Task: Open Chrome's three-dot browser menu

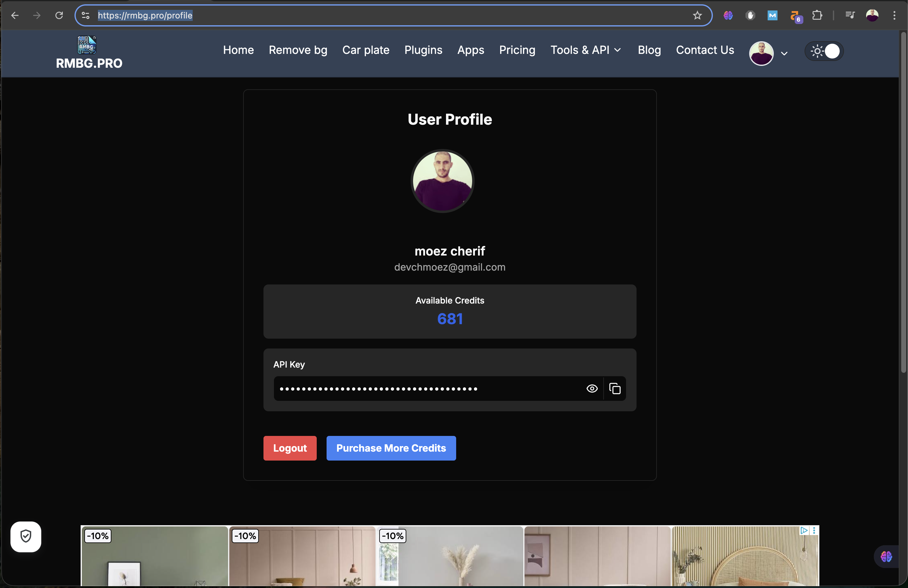Action: coord(895,15)
